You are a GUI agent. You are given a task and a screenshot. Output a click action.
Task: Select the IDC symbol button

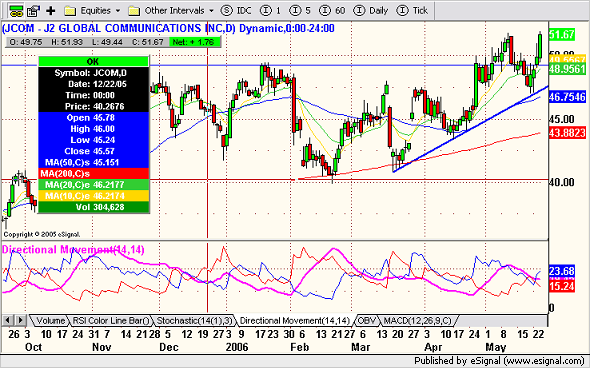236,11
